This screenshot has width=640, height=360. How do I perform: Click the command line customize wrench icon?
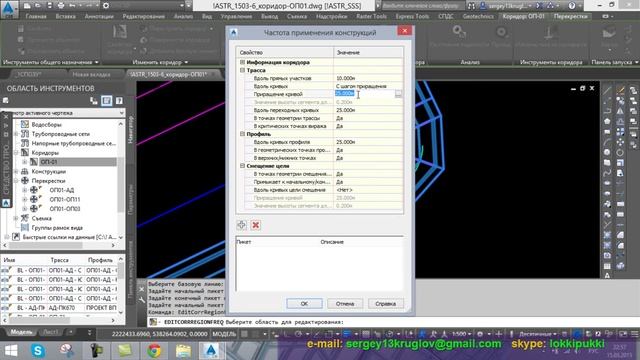click(142, 300)
